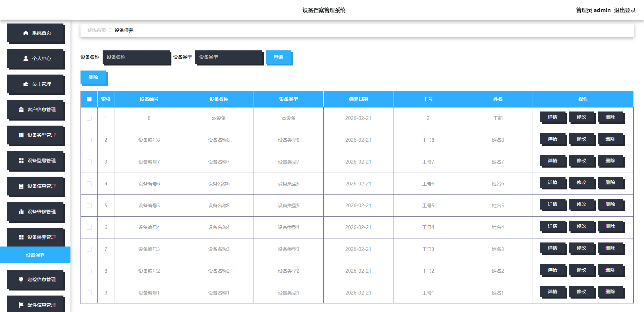Expand the 设备维修管理 sidebar menu

click(x=36, y=212)
